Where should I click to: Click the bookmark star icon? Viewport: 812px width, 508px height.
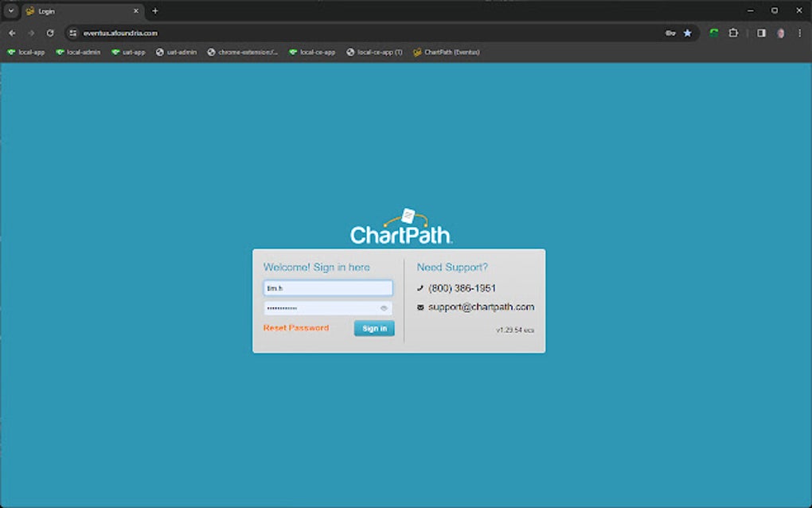(687, 33)
